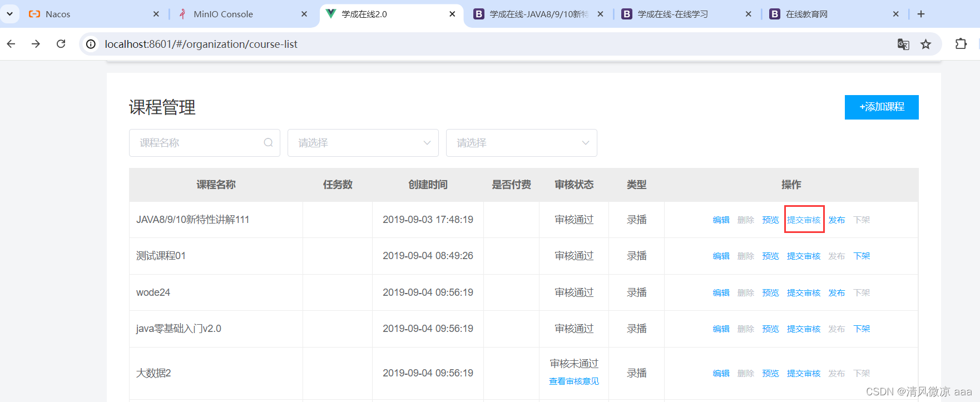The width and height of the screenshot is (980, 402).
Task: Close the 学成在线2.0 tab
Action: pyautogui.click(x=452, y=14)
